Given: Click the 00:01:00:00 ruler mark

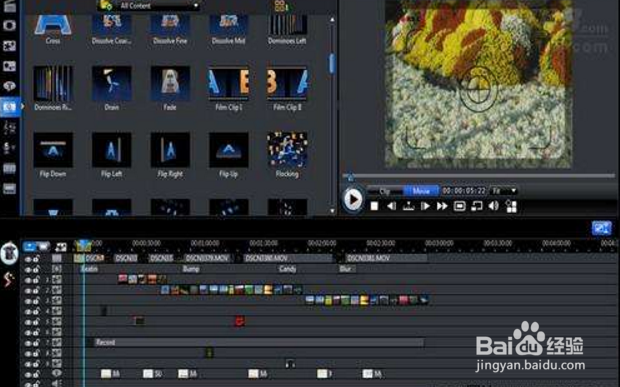Looking at the screenshot, I should pos(205,244).
